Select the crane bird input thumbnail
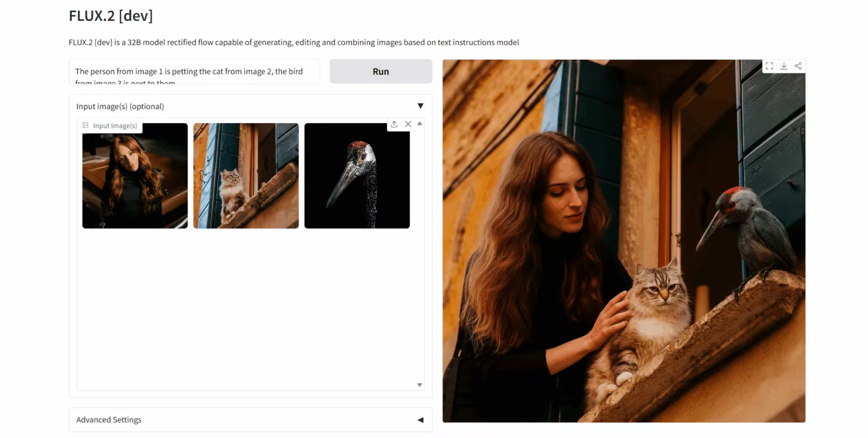This screenshot has width=868, height=438. (x=357, y=176)
